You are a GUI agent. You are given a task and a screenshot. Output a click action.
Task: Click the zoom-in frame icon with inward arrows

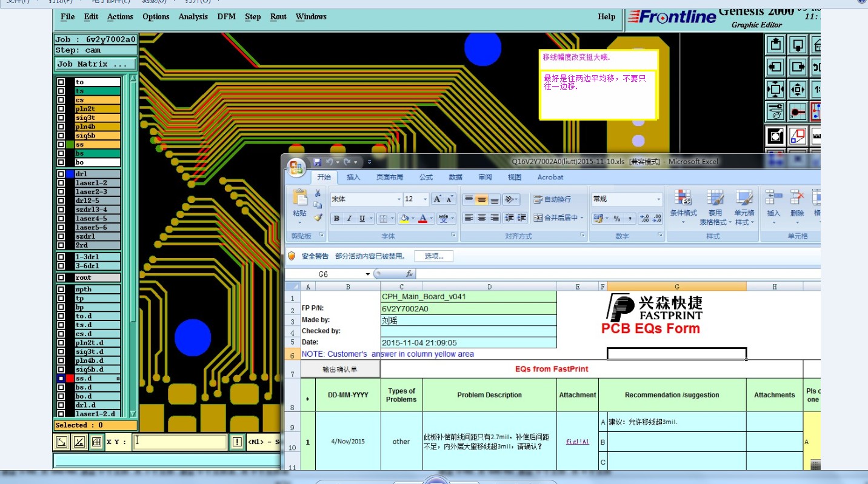(776, 89)
